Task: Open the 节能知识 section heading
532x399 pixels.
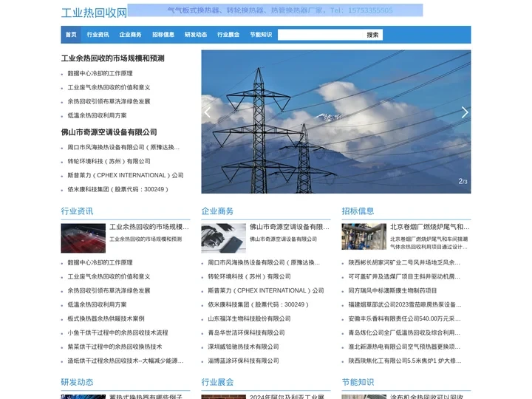Action: pos(358,382)
